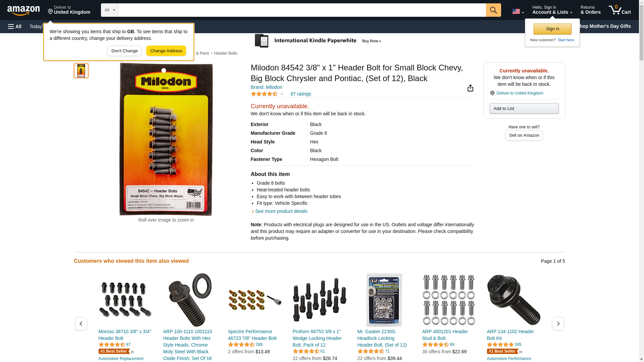644x362 pixels.
Task: Open the All hamburger menu
Action: coord(15,26)
